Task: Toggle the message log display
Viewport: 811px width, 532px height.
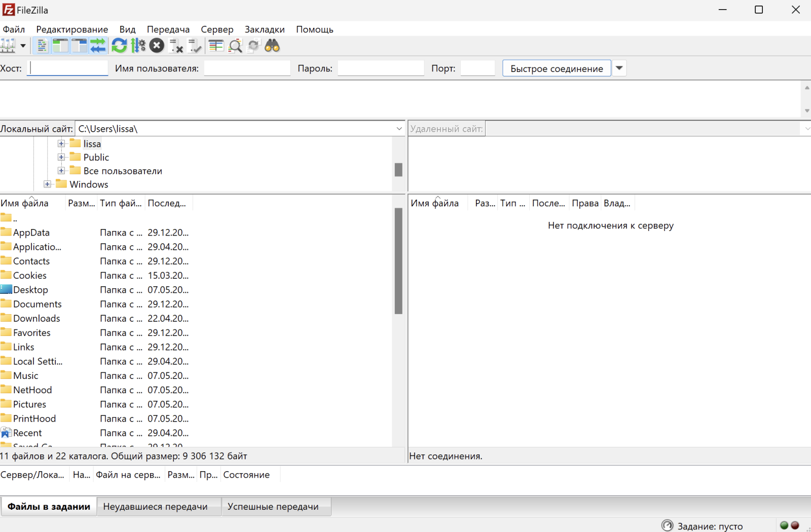Action: [x=42, y=46]
